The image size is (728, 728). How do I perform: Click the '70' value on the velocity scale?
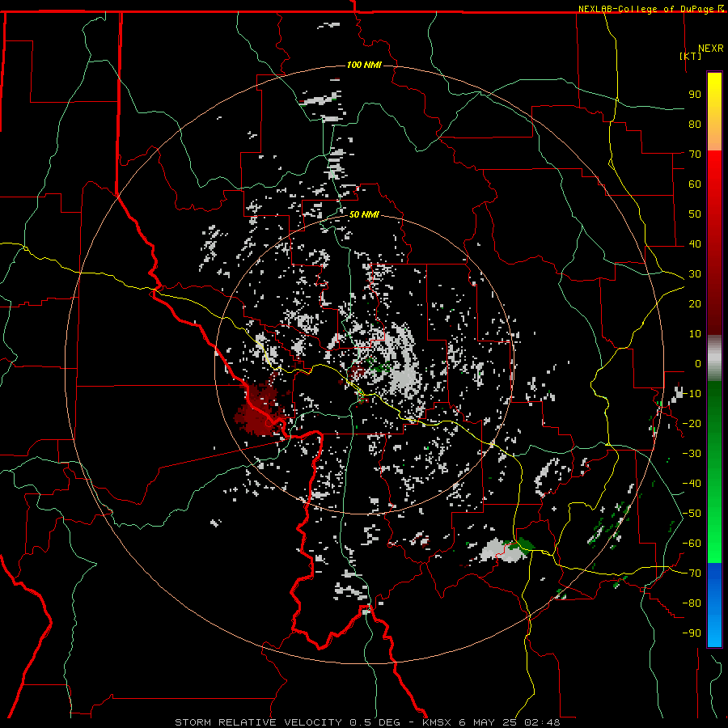click(695, 154)
